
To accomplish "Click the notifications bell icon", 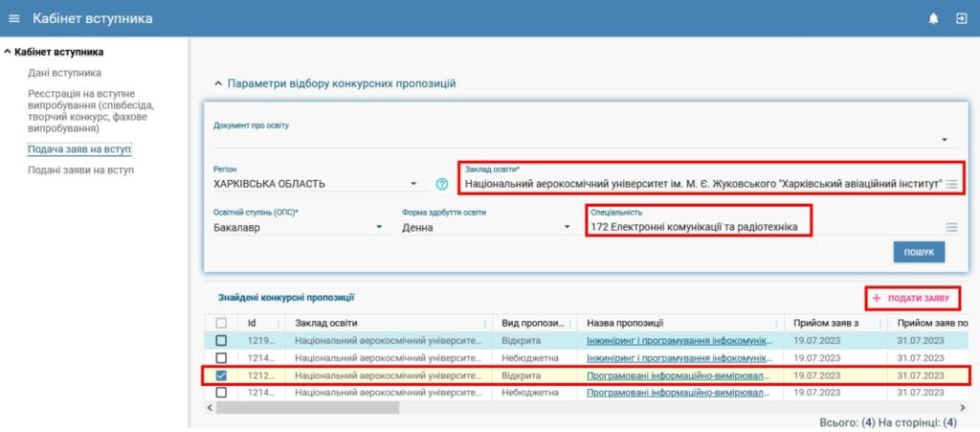I will (933, 19).
